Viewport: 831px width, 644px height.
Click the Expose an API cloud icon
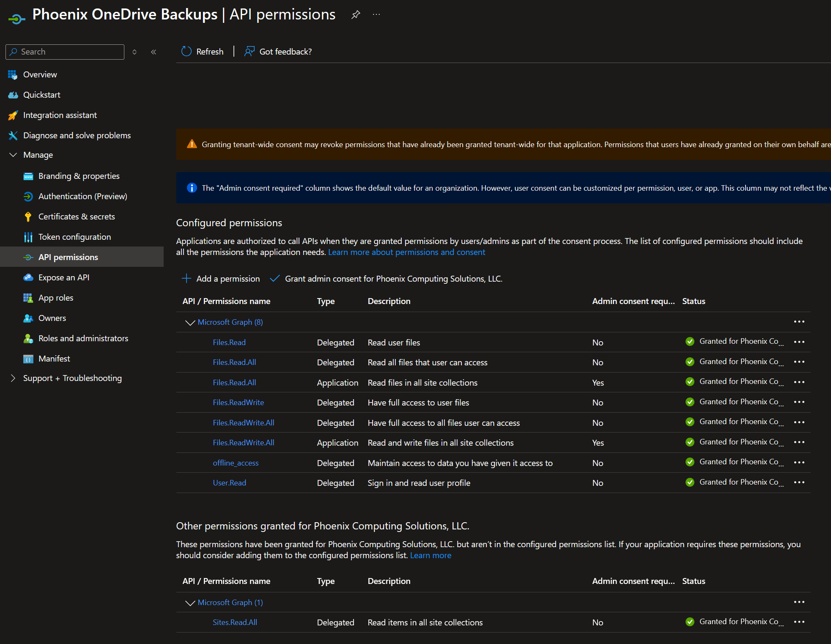tap(28, 277)
